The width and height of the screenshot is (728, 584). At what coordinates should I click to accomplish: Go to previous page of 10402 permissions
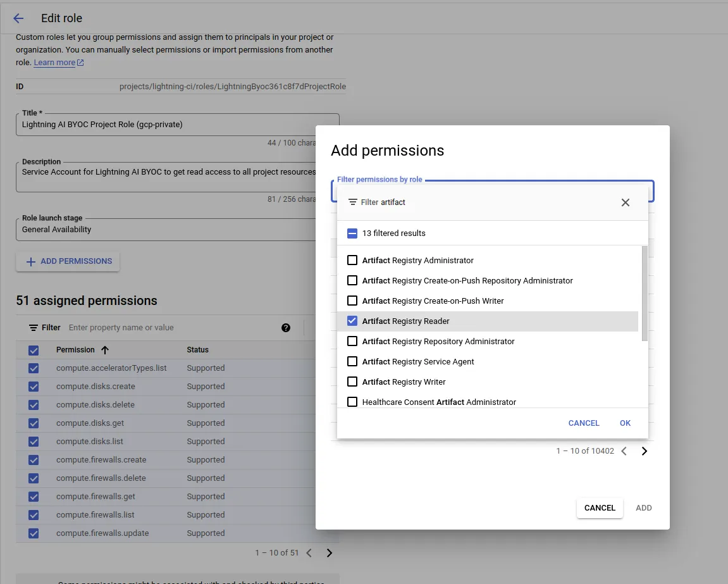624,451
